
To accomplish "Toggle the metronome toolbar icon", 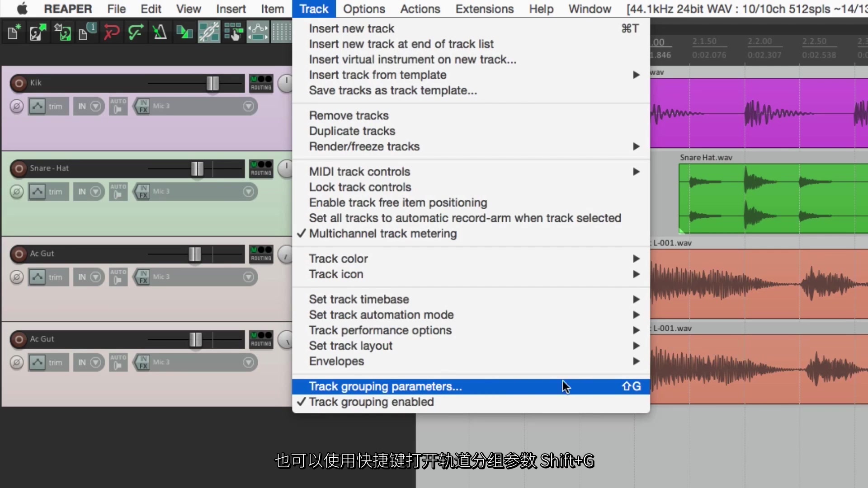I will [x=160, y=33].
